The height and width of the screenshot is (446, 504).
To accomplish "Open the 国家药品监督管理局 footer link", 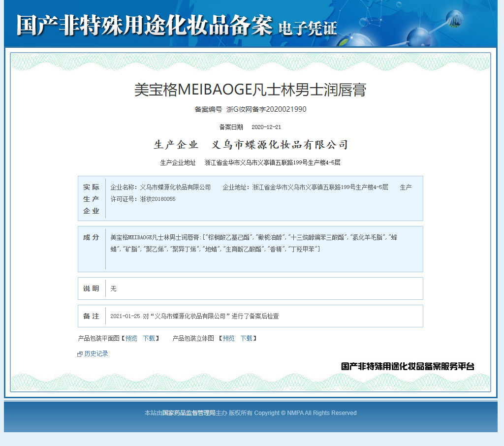I will click(189, 413).
